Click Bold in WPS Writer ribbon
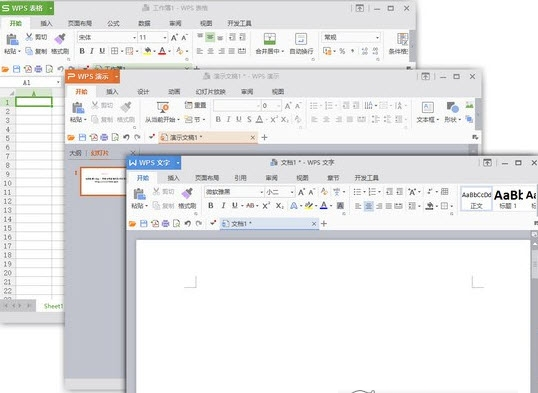Screen dimensions: 538x393 [x=211, y=206]
